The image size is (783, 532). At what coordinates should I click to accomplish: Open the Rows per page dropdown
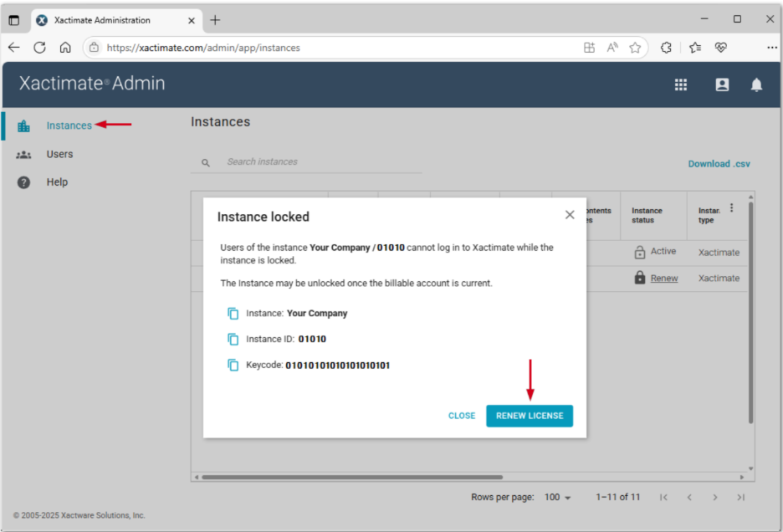[557, 497]
